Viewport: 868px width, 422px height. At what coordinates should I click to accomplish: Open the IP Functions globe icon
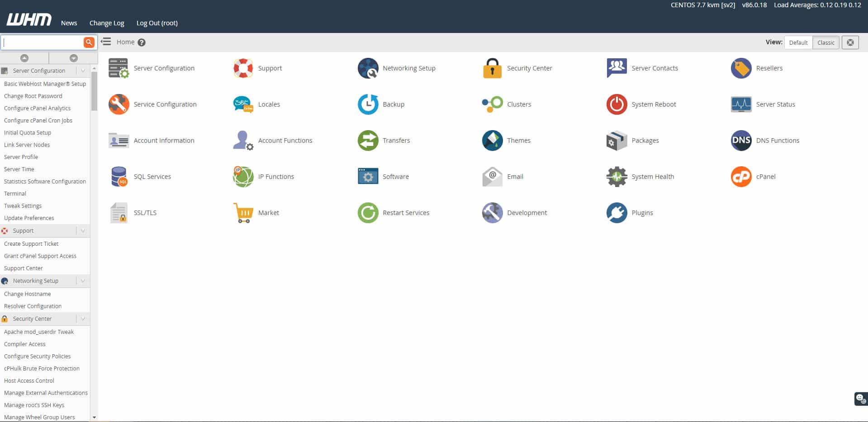click(243, 177)
